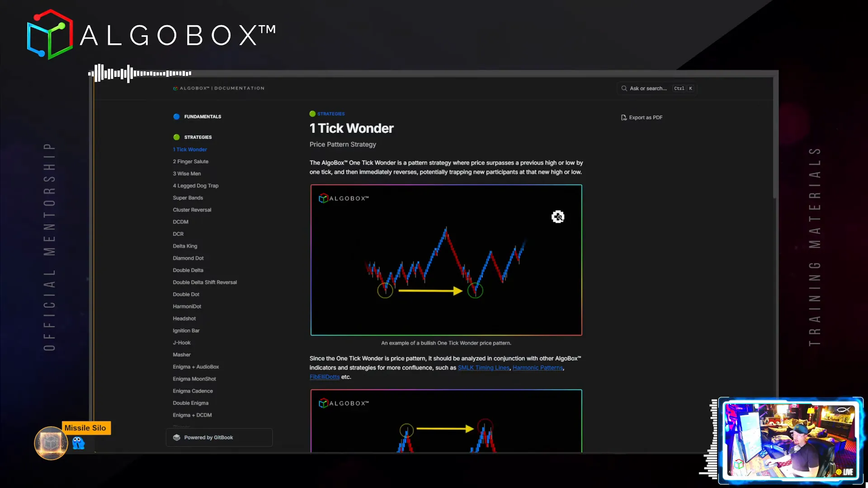Click the GitBook logo icon
This screenshot has height=488, width=868.
click(177, 437)
